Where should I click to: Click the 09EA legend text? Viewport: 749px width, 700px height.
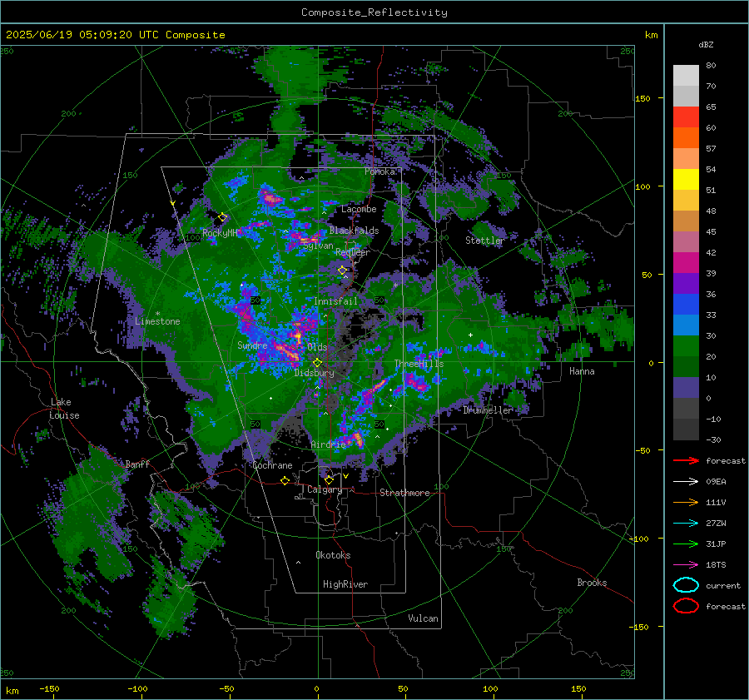[x=716, y=482]
